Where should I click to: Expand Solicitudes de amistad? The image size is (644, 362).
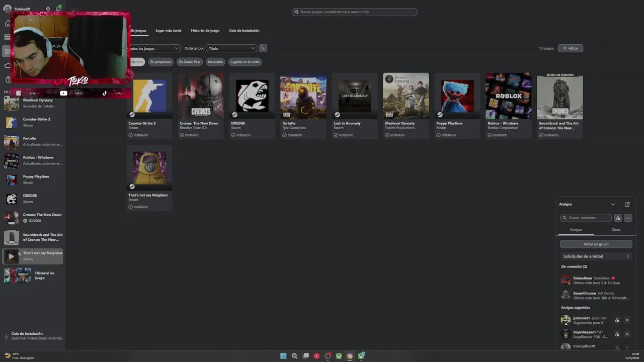(596, 256)
